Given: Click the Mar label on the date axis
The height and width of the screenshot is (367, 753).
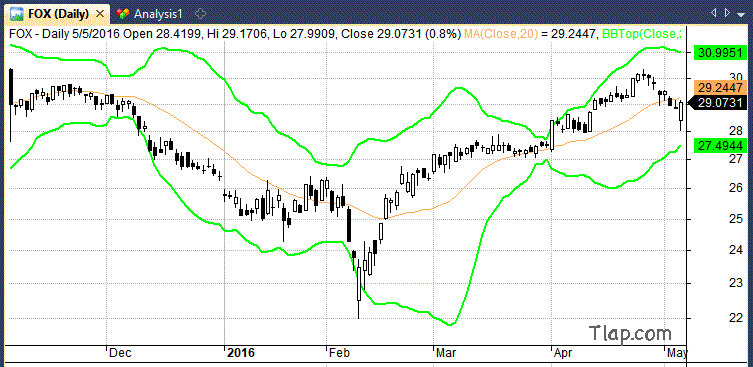Looking at the screenshot, I should tap(447, 353).
